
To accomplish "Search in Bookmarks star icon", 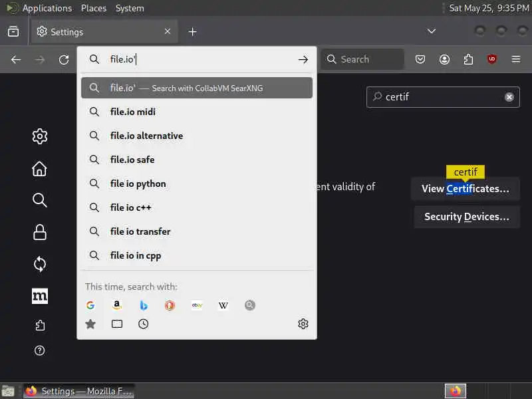I will coord(90,324).
